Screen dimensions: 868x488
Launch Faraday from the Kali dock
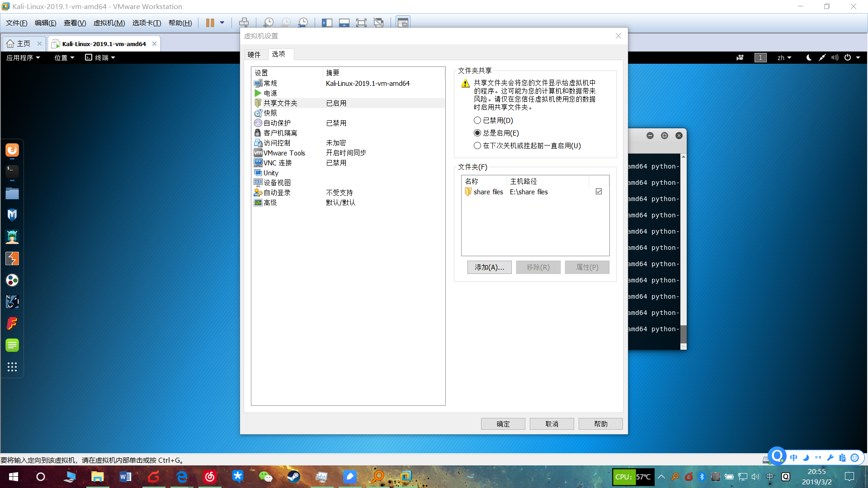(x=12, y=324)
